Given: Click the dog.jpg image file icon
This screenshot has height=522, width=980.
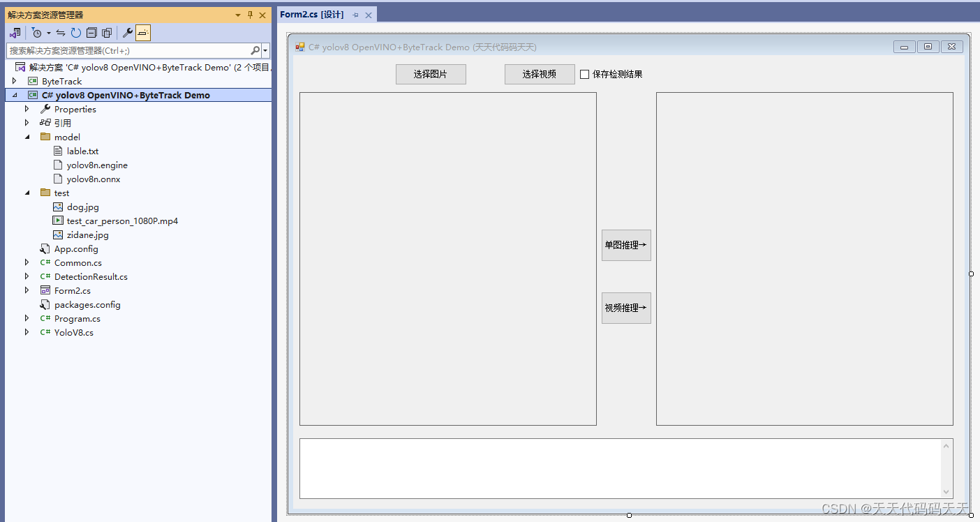Looking at the screenshot, I should (58, 207).
